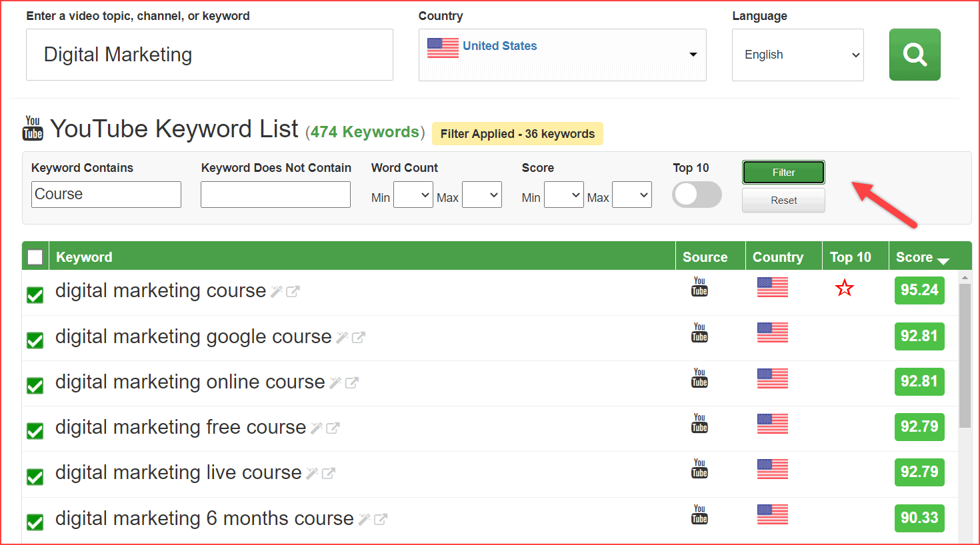The width and height of the screenshot is (980, 545).
Task: Click the Reset button
Action: click(783, 201)
